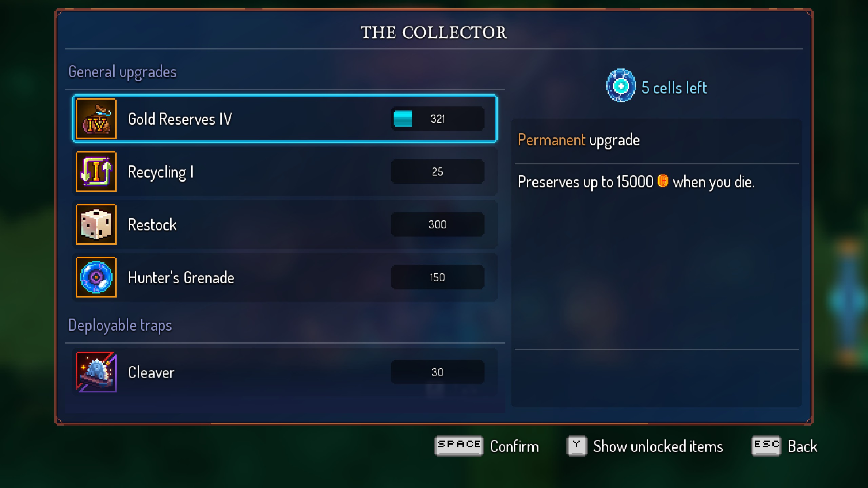The image size is (868, 488).
Task: Go Back from the Collector menu
Action: tap(802, 446)
